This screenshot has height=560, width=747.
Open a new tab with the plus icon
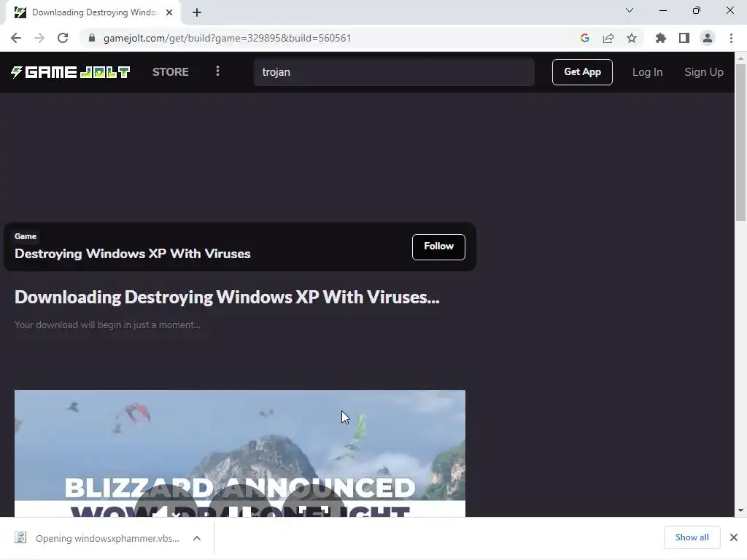click(x=197, y=12)
